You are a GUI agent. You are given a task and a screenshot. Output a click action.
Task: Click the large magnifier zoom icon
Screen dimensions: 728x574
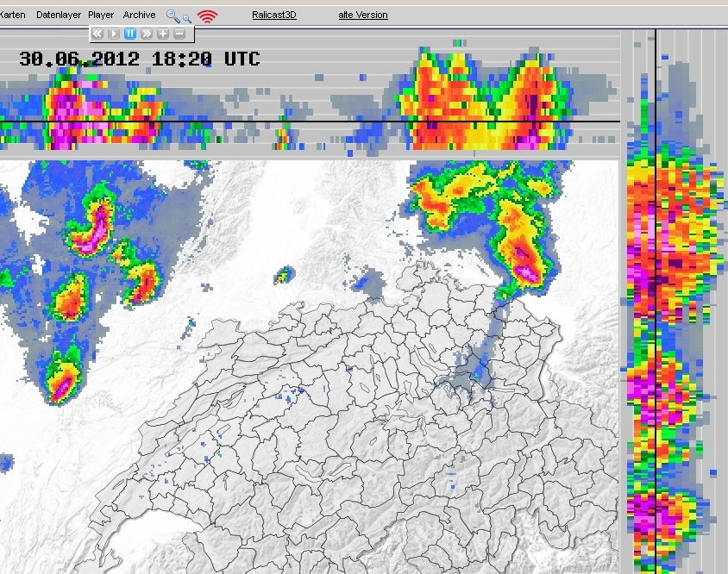coord(173,16)
